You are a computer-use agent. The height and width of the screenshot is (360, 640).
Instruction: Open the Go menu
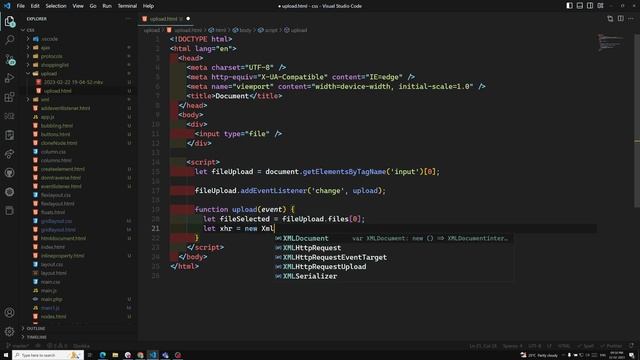pyautogui.click(x=93, y=6)
